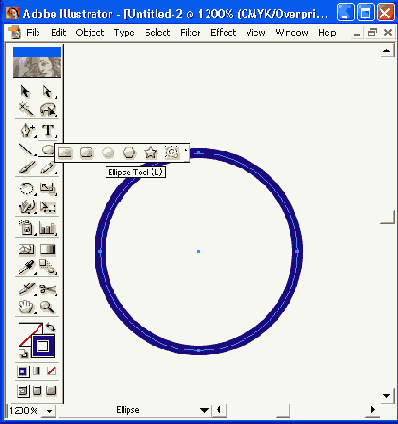Pick the Eyedropper tool
The height and width of the screenshot is (424, 398).
(27, 267)
